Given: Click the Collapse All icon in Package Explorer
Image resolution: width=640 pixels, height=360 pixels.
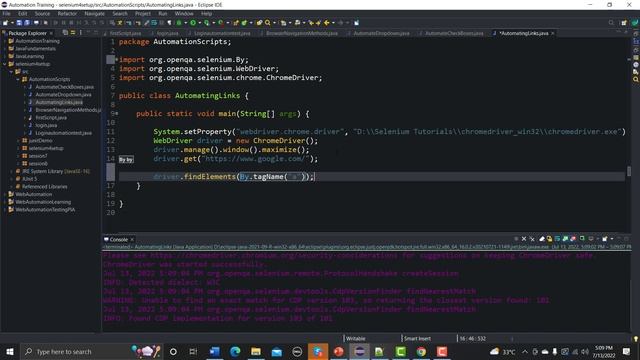Looking at the screenshot, I should pyautogui.click(x=65, y=33).
